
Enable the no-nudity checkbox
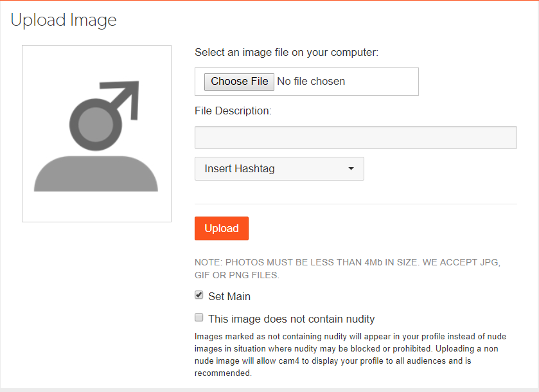pyautogui.click(x=199, y=317)
